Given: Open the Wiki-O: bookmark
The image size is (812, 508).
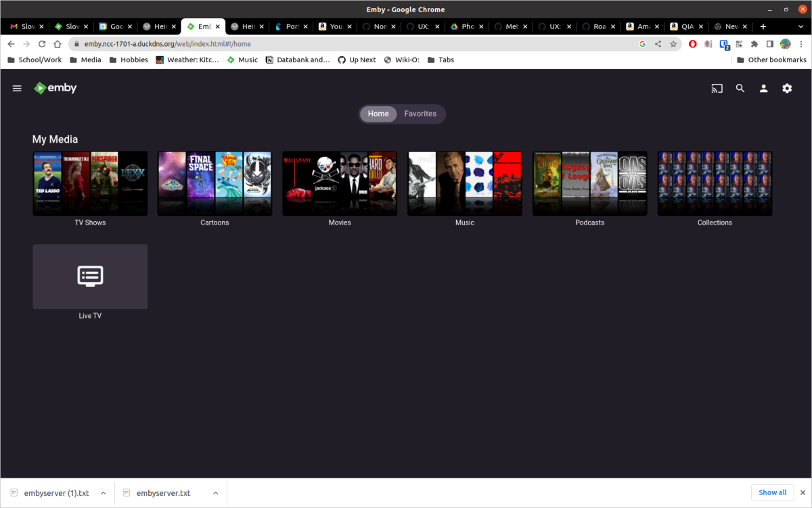Looking at the screenshot, I should (x=402, y=60).
